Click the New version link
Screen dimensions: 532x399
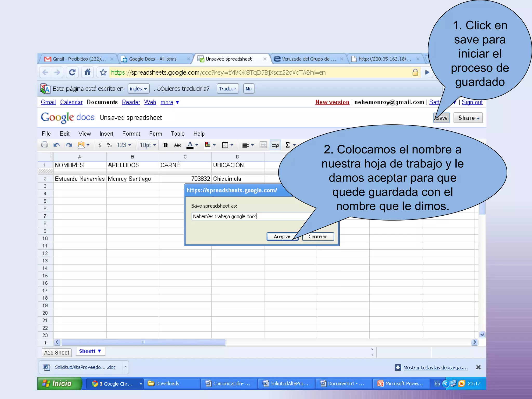[332, 102]
